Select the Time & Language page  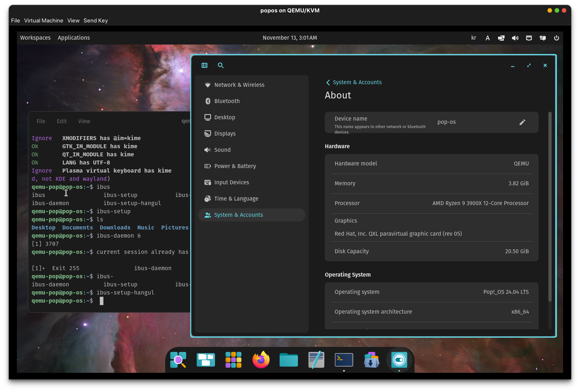click(x=252, y=199)
